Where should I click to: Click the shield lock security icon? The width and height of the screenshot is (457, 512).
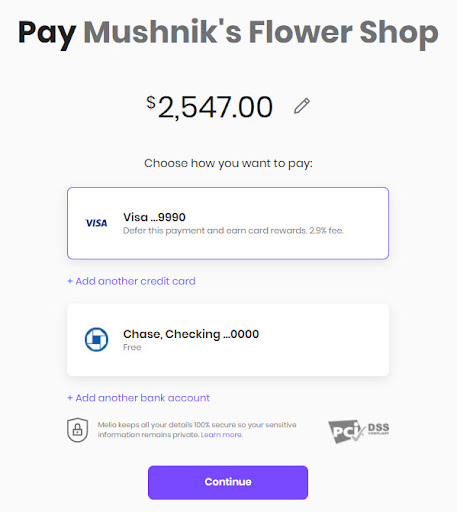click(78, 430)
